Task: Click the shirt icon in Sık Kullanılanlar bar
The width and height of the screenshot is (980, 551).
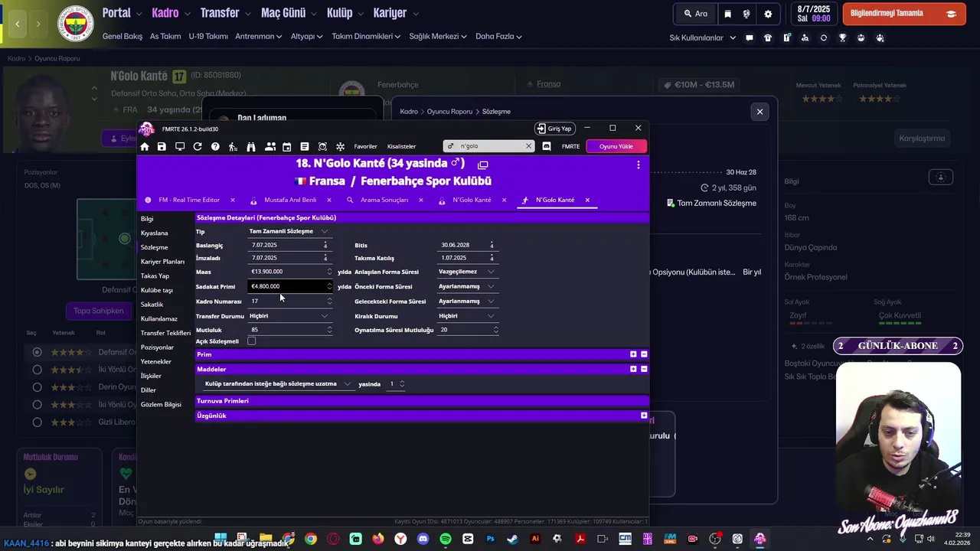Action: click(768, 37)
